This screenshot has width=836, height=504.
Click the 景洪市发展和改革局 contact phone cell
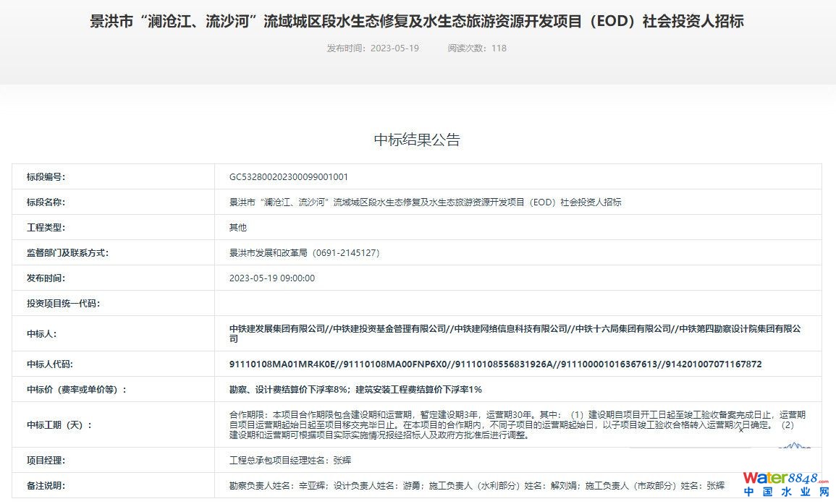tap(304, 253)
